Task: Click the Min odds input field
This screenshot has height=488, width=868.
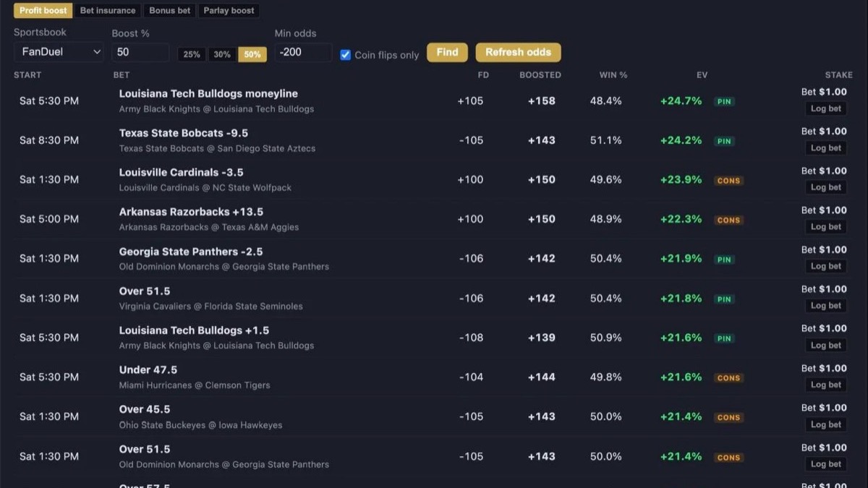Action: pyautogui.click(x=303, y=52)
